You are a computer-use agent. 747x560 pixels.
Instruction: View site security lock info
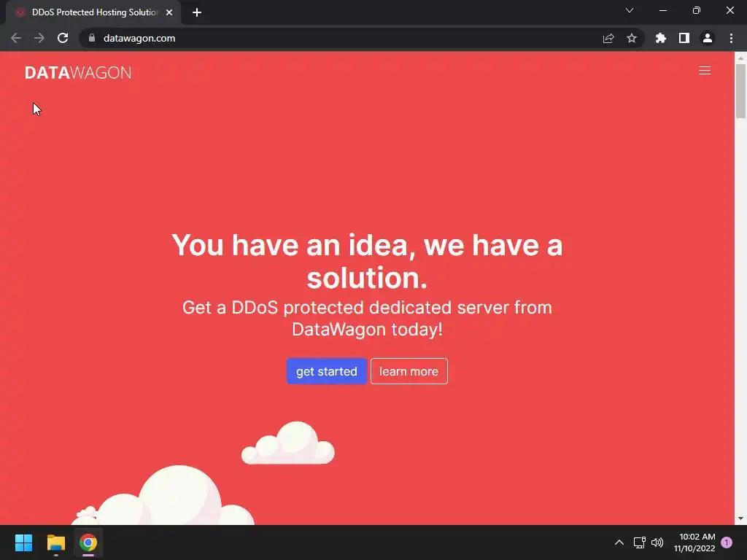[x=92, y=38]
